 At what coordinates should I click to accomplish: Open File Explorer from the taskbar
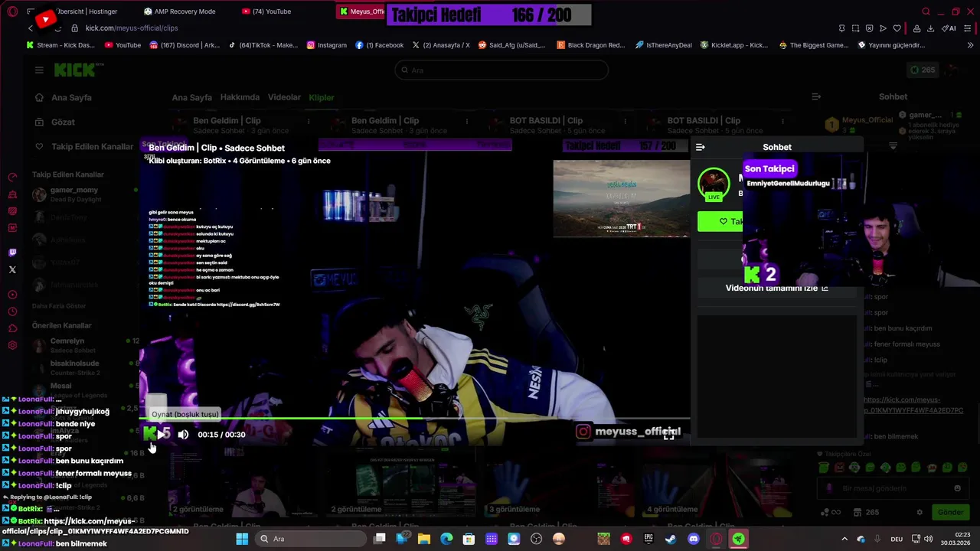(424, 539)
